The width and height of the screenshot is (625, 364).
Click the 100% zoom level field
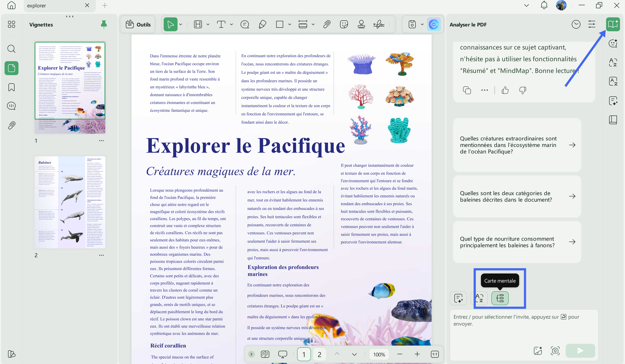pyautogui.click(x=379, y=354)
